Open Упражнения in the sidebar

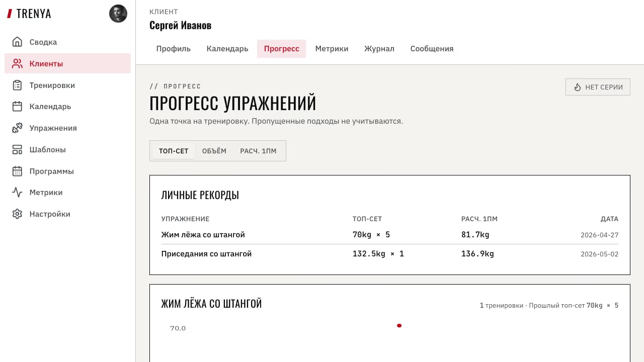click(x=67, y=128)
